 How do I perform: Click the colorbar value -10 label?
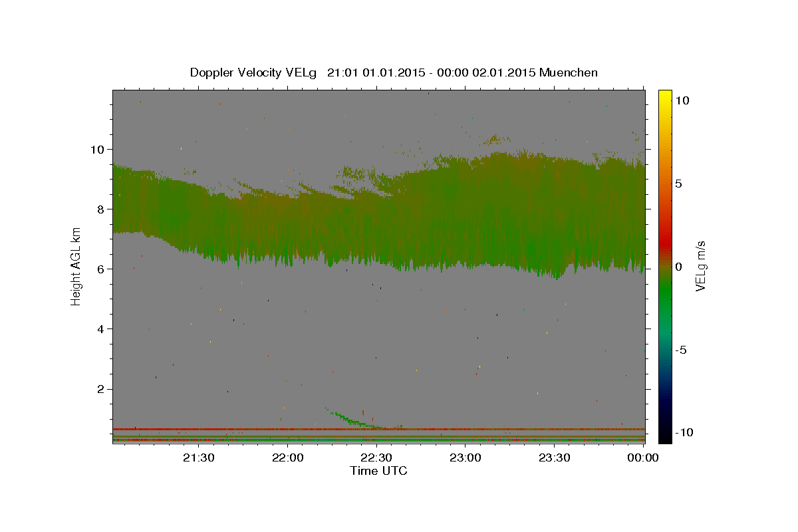tap(685, 433)
